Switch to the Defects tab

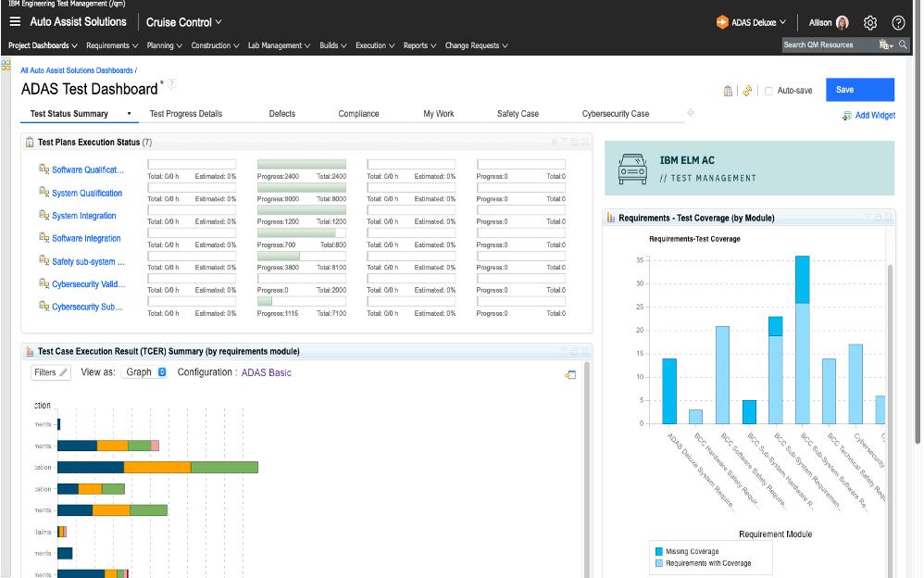282,114
